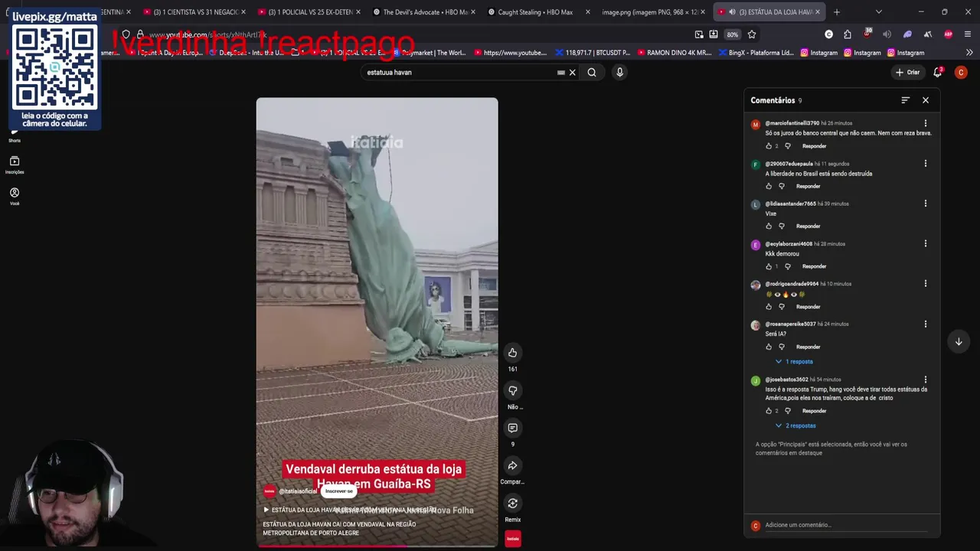This screenshot has width=980, height=551.
Task: Open the Shorts comments button
Action: [512, 428]
